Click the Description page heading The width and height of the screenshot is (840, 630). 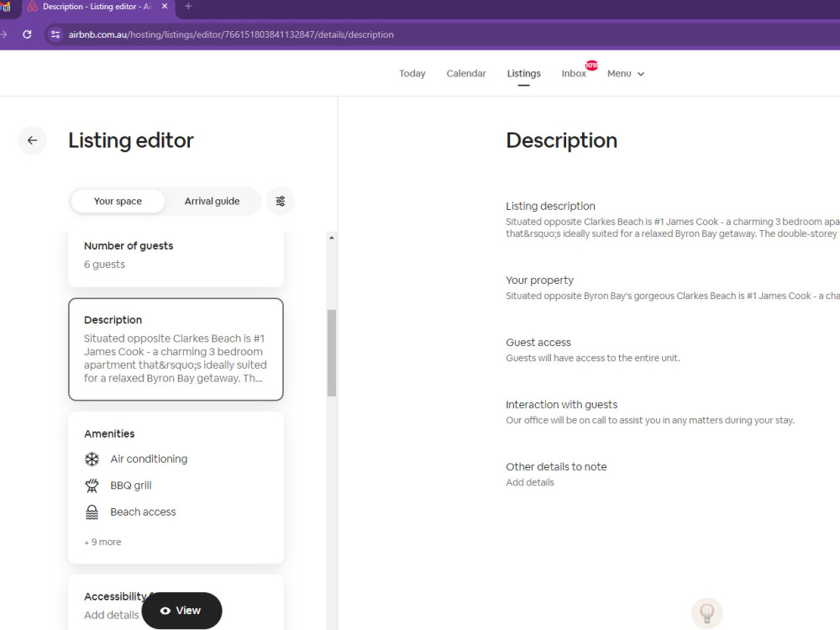(561, 140)
